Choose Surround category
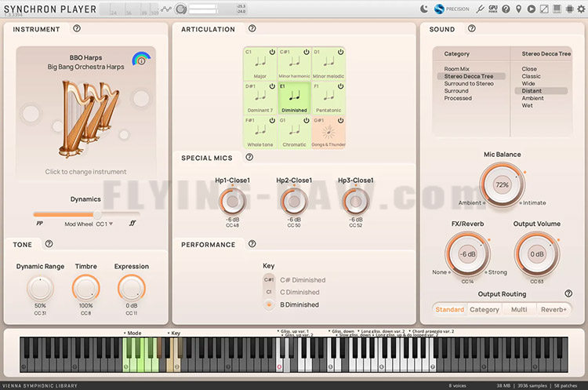The image size is (588, 390). [456, 91]
